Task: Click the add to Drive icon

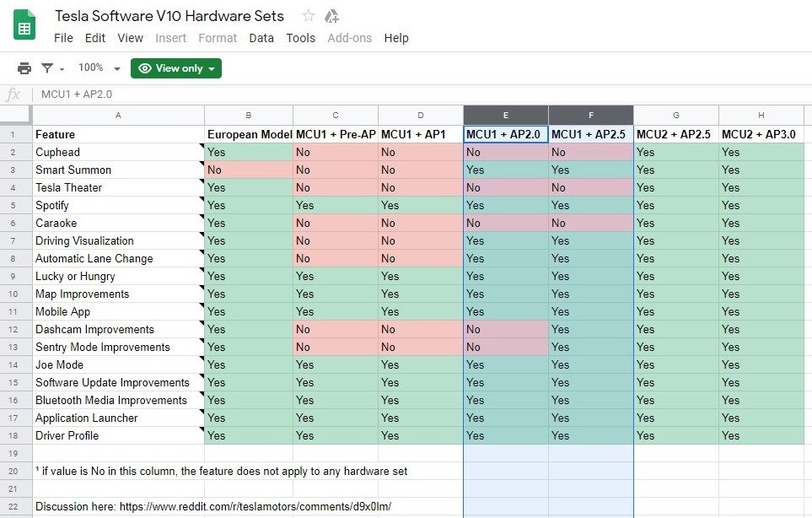Action: pos(331,16)
